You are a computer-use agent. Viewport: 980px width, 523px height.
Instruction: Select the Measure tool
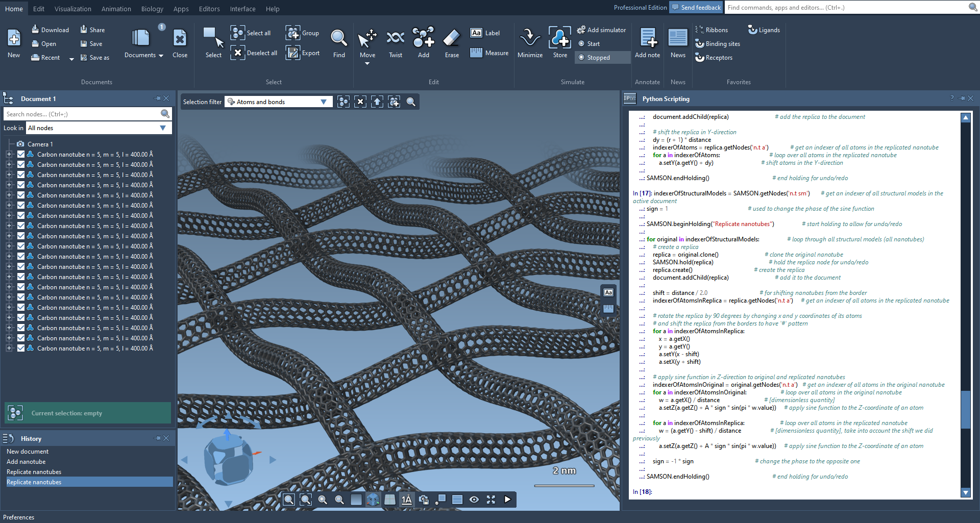coord(489,53)
